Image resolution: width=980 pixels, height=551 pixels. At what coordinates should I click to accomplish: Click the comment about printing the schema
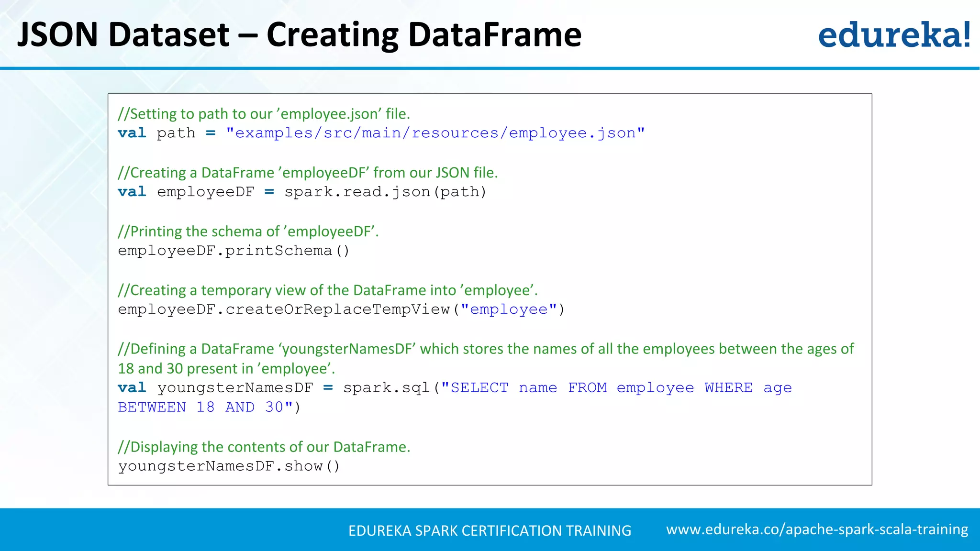coord(248,231)
